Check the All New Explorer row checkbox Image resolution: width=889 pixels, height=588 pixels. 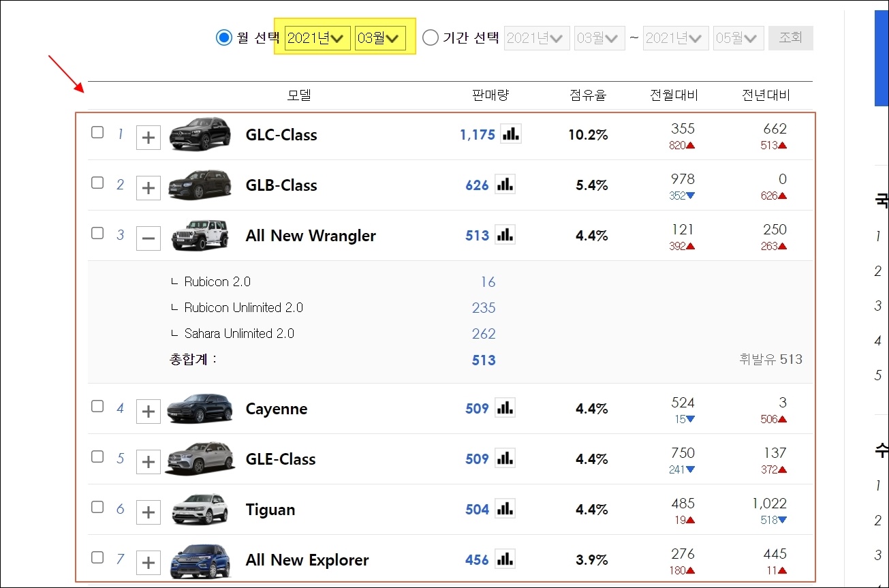[97, 557]
